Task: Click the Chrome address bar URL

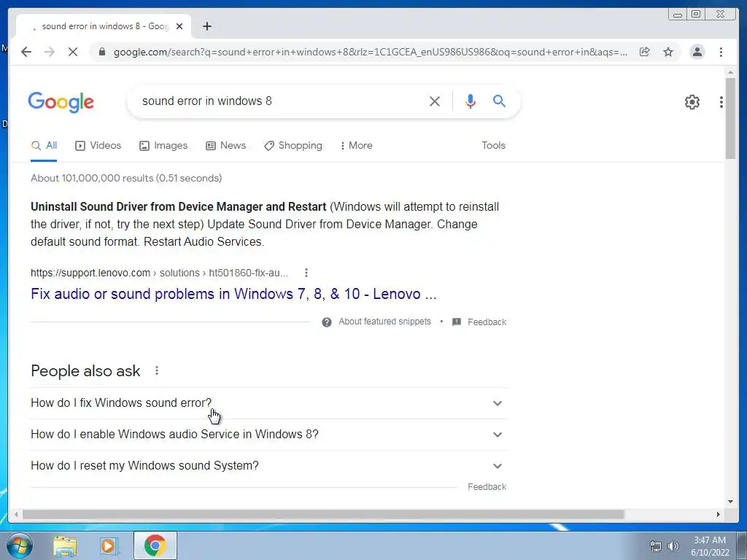Action: coord(370,52)
